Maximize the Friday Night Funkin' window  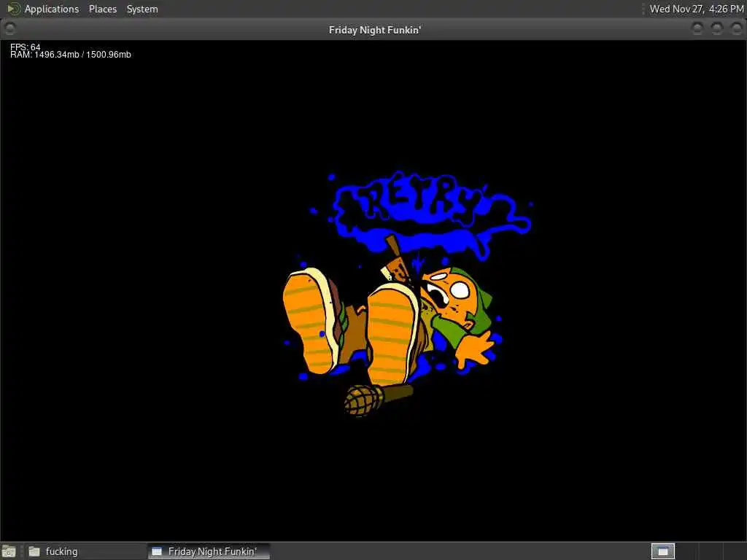[x=717, y=29]
